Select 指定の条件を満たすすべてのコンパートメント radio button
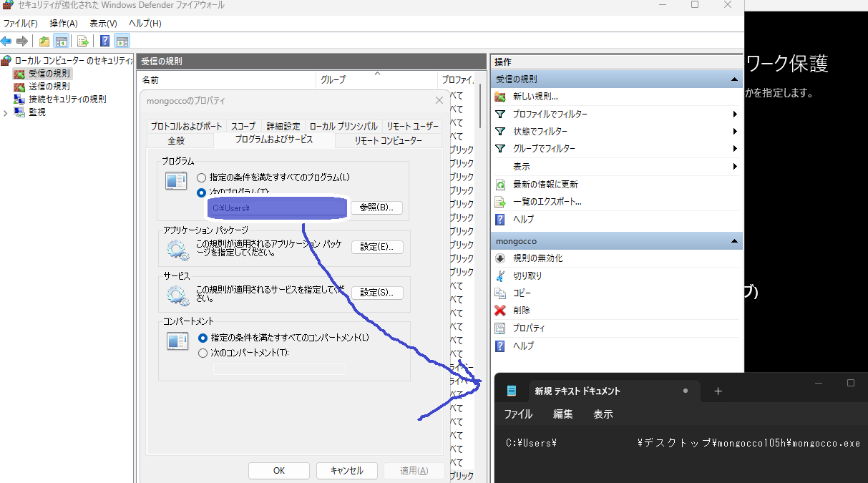The width and height of the screenshot is (868, 483). click(202, 338)
